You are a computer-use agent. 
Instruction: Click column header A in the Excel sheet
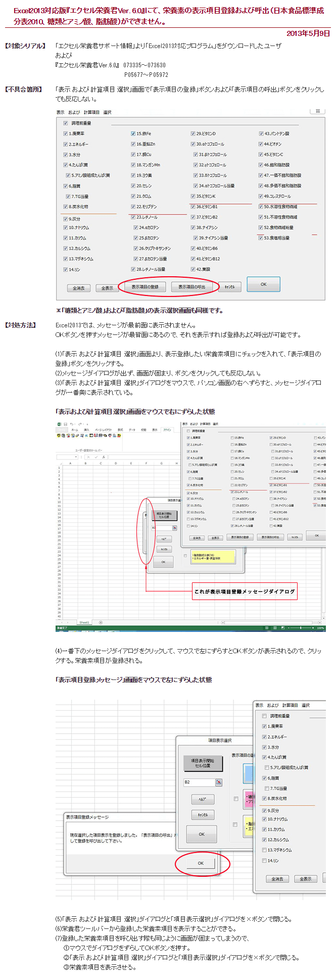point(70,463)
